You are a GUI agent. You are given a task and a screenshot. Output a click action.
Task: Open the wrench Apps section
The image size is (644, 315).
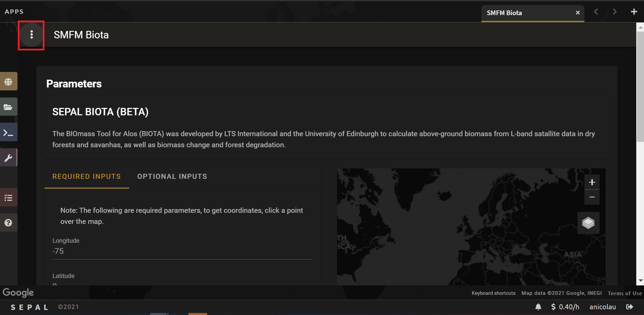click(x=8, y=158)
